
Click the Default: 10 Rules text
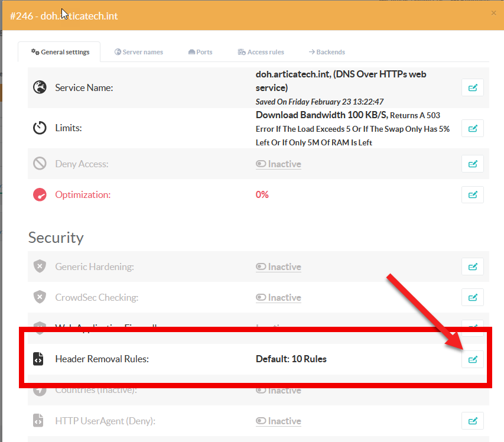(x=291, y=359)
